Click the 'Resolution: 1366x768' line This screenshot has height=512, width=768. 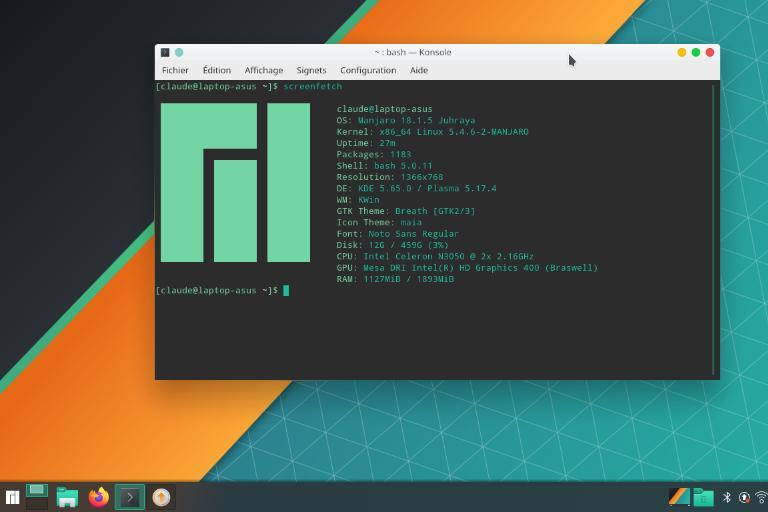[390, 177]
